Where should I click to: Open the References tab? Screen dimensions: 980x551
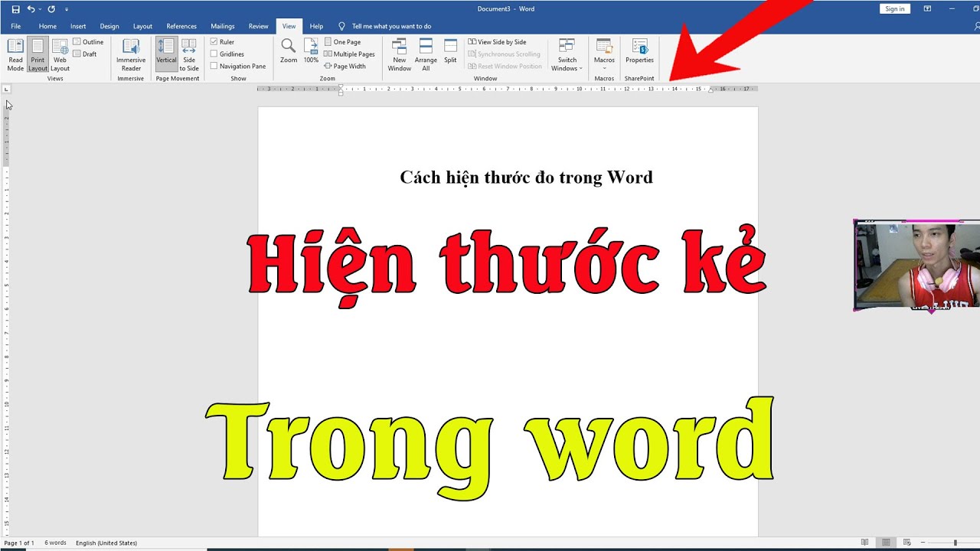(181, 26)
